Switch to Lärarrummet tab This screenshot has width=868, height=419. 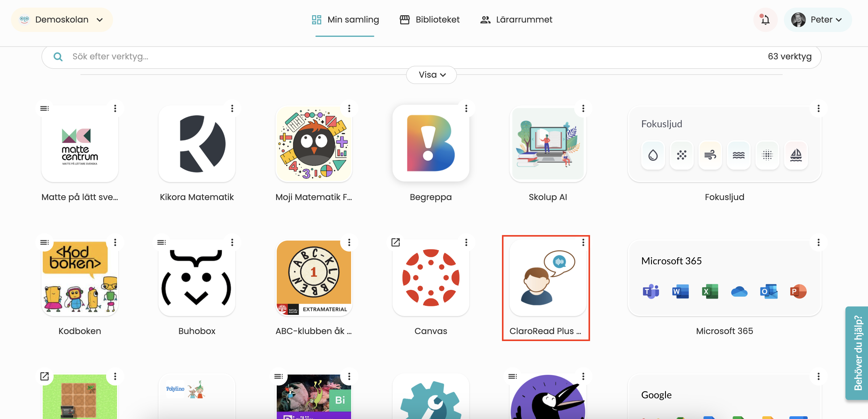point(516,19)
